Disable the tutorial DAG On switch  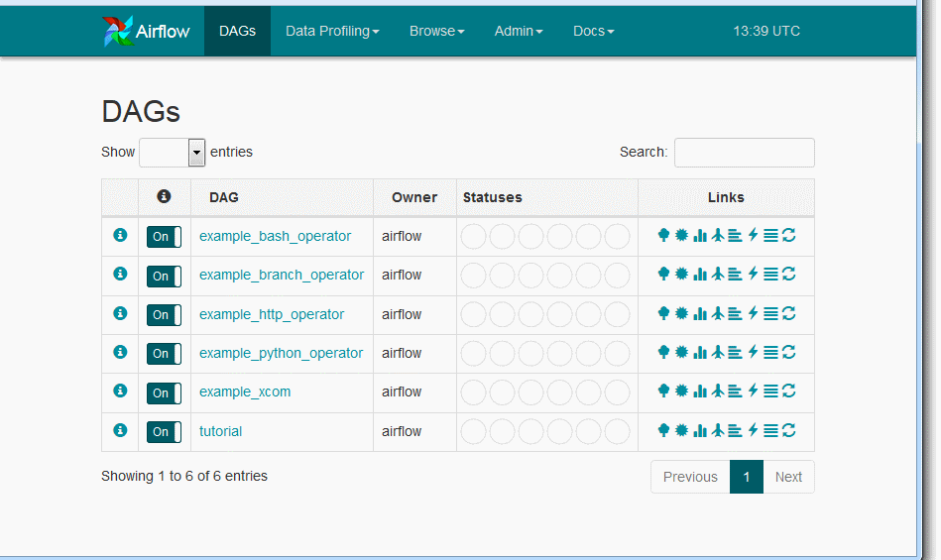click(164, 431)
